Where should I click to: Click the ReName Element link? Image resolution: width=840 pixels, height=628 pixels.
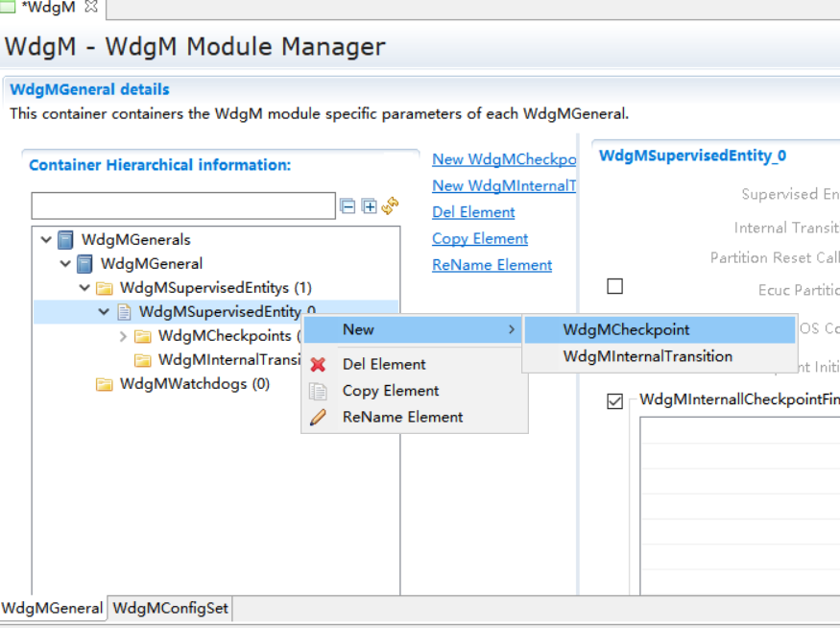coord(492,265)
